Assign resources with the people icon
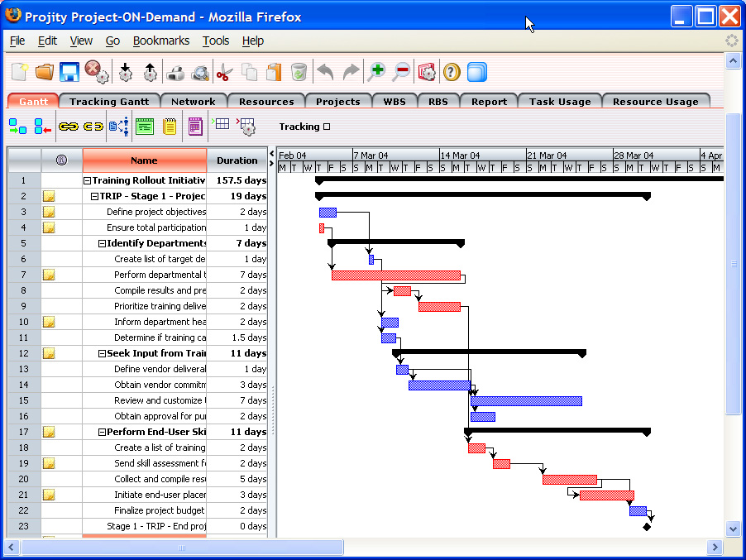Image resolution: width=746 pixels, height=560 pixels. coord(119,127)
